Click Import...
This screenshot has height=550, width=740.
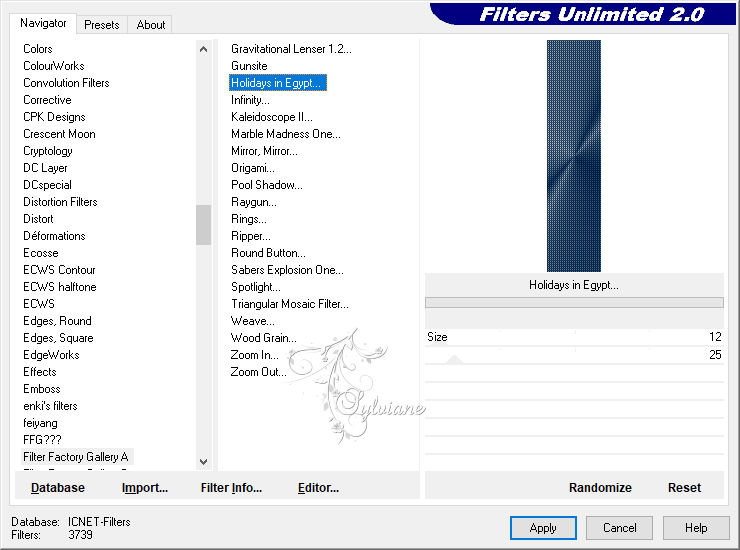(x=145, y=488)
